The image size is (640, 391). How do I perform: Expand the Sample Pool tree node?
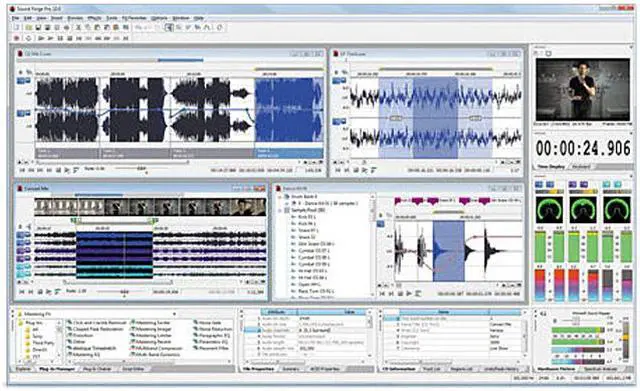280,210
